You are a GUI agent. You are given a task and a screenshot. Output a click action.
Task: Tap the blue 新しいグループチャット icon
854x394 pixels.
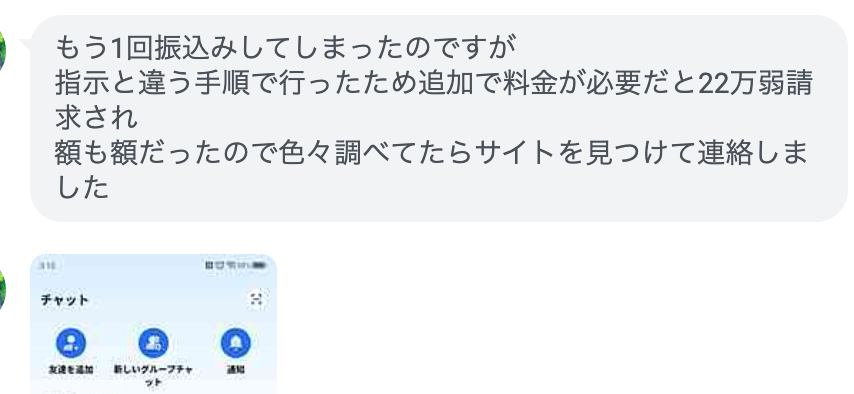pos(153,343)
